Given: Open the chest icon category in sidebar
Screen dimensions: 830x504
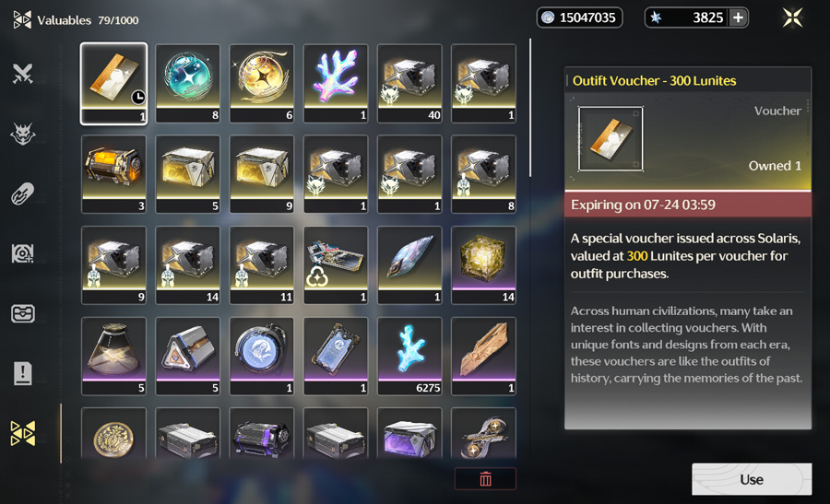Looking at the screenshot, I should pos(23,313).
